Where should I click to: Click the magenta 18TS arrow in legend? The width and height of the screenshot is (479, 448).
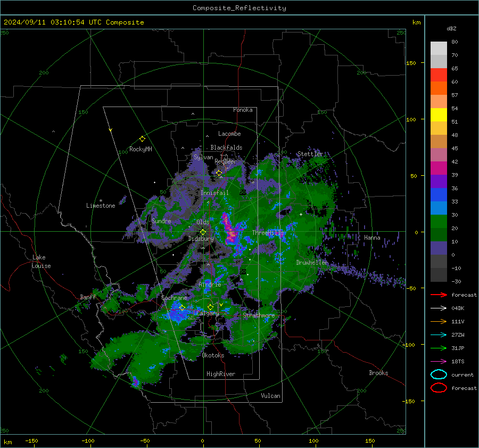tap(439, 362)
